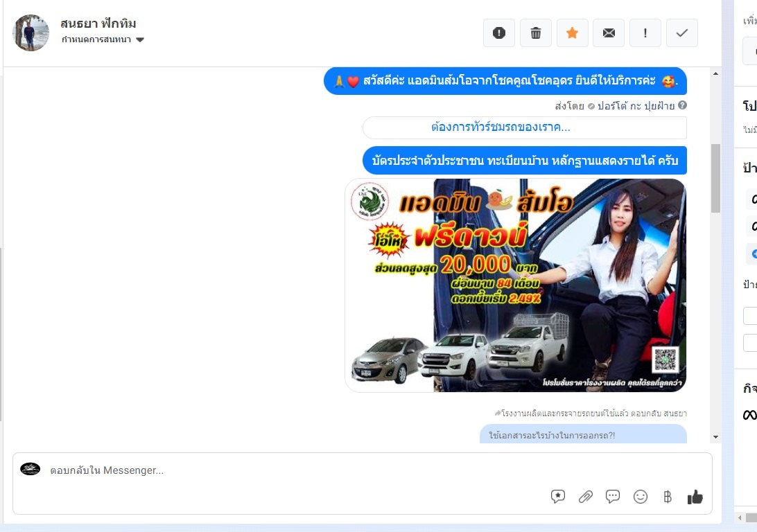757x532 pixels.
Task: Send a thumbs-up like
Action: pyautogui.click(x=695, y=497)
